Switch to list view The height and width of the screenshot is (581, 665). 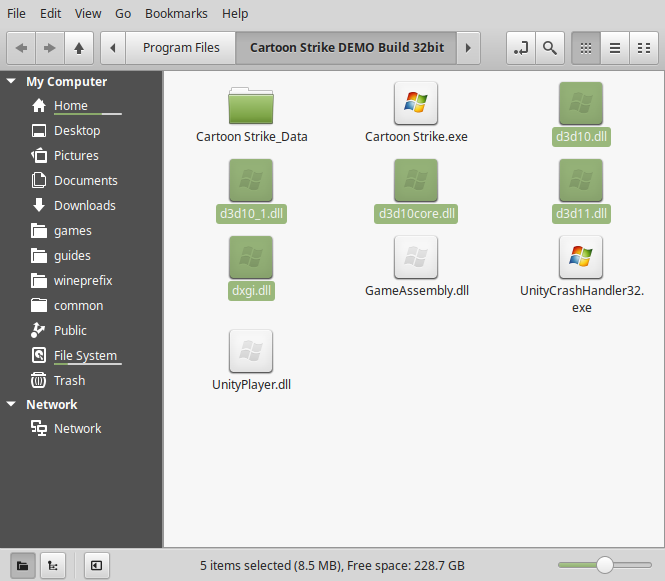click(615, 48)
